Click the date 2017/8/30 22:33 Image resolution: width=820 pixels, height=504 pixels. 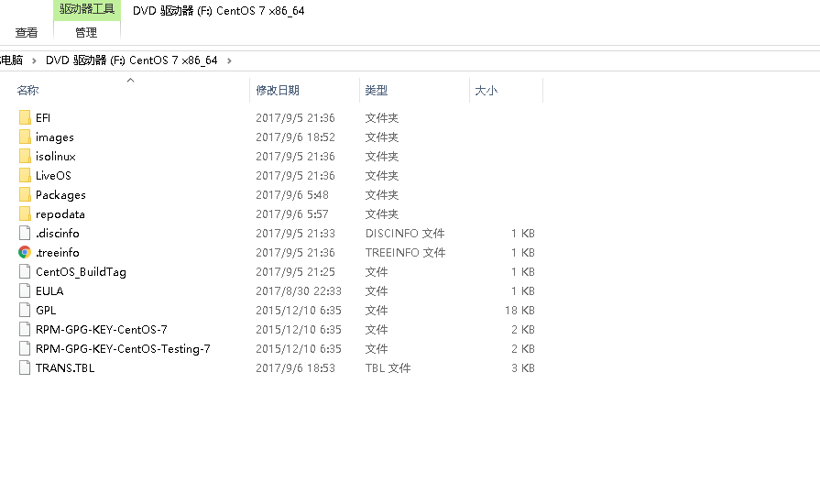(299, 291)
